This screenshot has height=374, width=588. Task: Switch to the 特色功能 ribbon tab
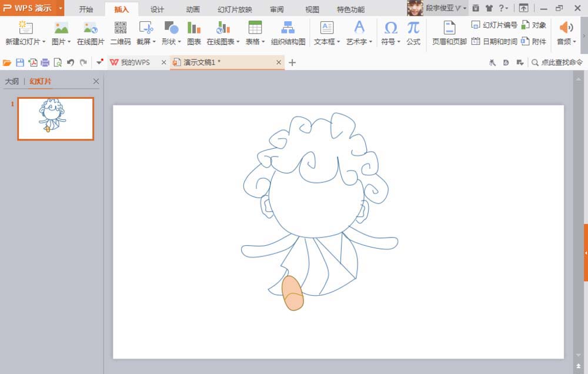[x=350, y=9]
